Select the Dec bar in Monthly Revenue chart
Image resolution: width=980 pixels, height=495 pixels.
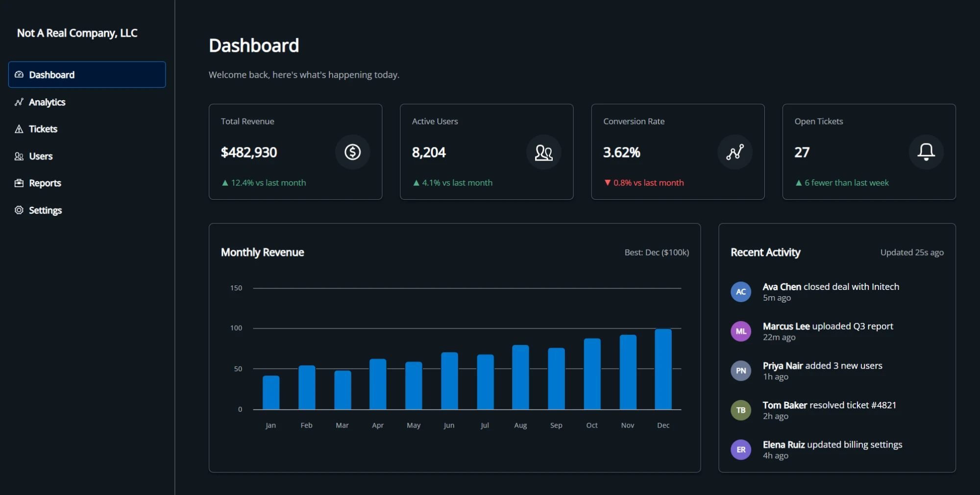(663, 369)
